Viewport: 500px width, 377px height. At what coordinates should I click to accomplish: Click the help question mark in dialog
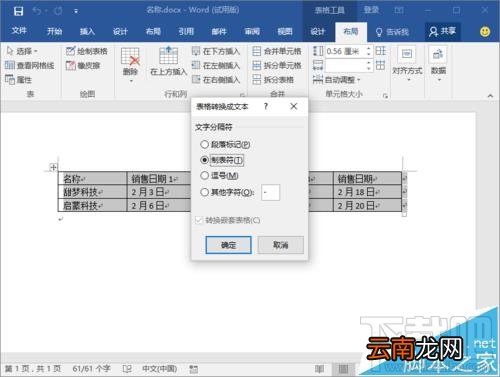(x=266, y=106)
